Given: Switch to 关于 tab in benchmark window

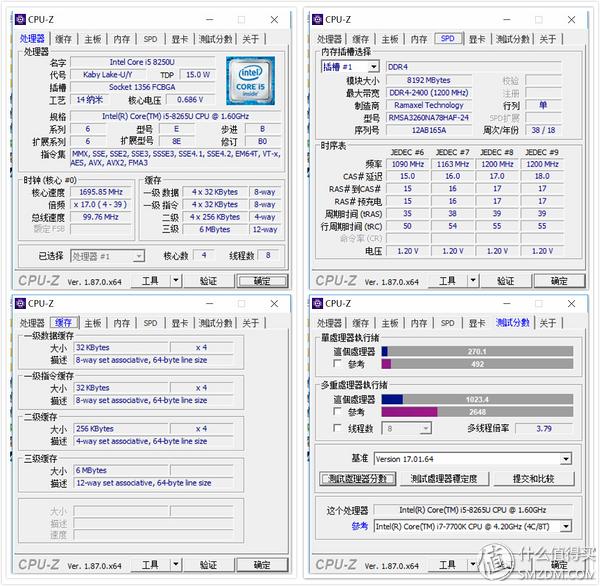Looking at the screenshot, I should point(548,323).
